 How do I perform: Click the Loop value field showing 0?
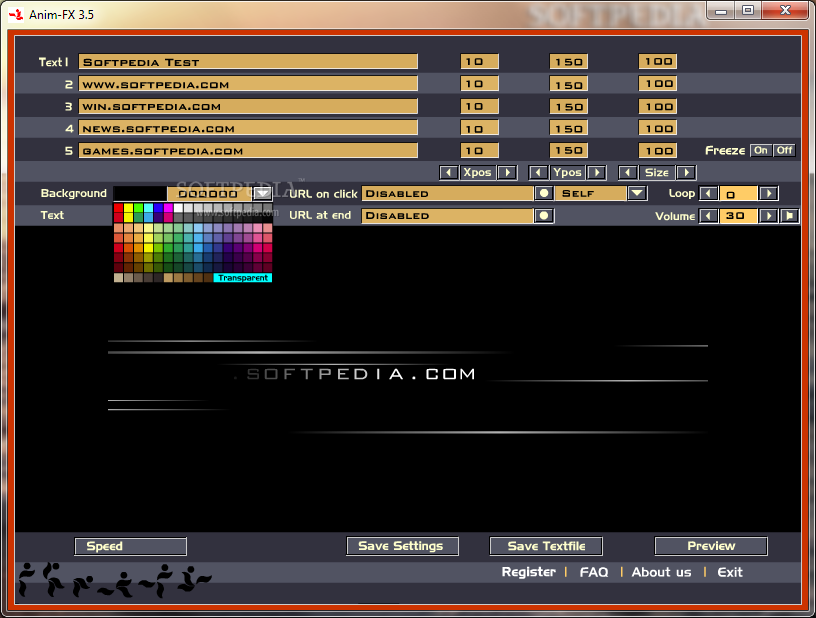(x=738, y=194)
